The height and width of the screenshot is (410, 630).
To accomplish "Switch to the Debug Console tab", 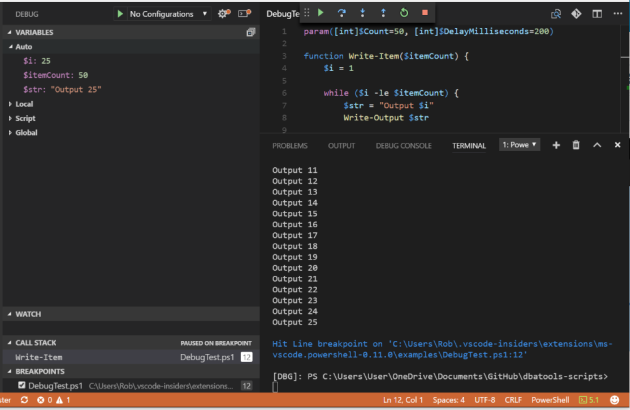I will [403, 146].
